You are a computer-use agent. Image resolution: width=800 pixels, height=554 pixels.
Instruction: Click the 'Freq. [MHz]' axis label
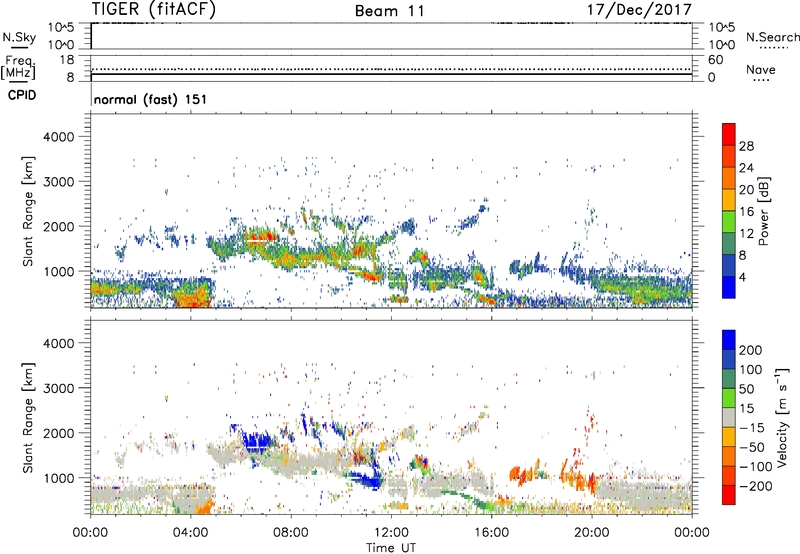coord(18,67)
